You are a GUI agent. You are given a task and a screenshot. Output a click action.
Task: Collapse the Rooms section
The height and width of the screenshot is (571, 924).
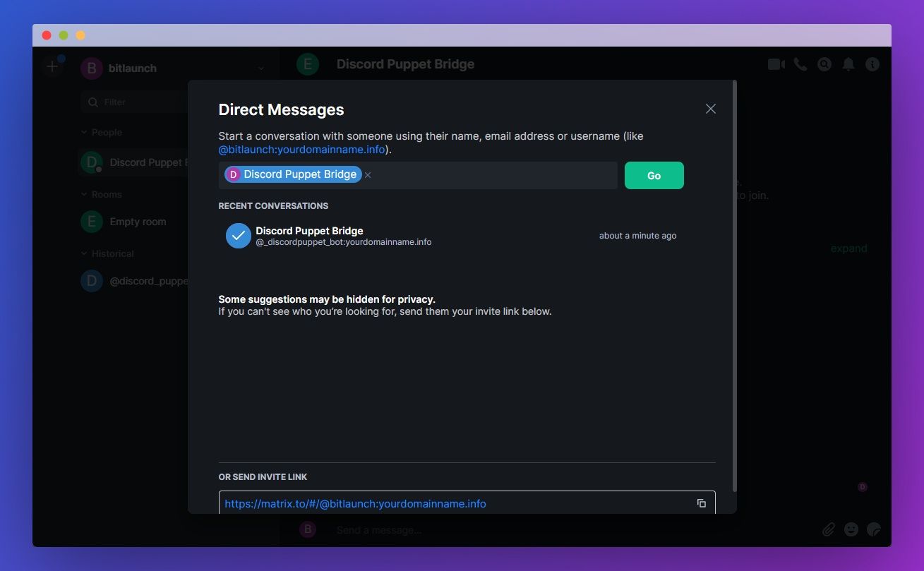point(101,194)
